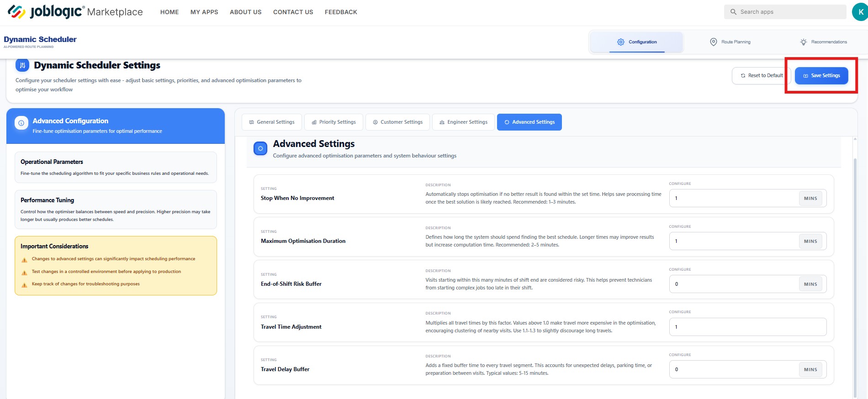Switch to the Route Planning tab

pyautogui.click(x=730, y=42)
